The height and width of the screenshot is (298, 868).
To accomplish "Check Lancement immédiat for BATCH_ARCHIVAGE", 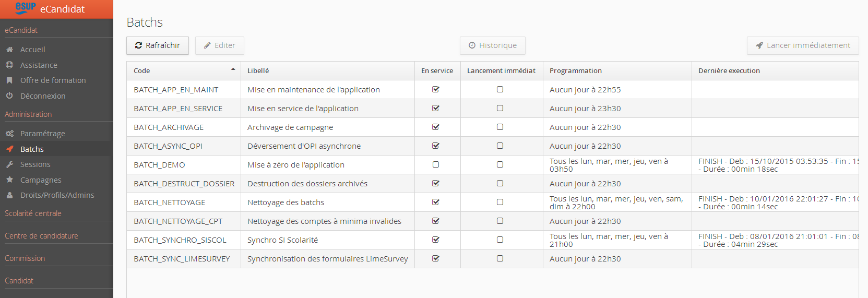I will tap(500, 127).
